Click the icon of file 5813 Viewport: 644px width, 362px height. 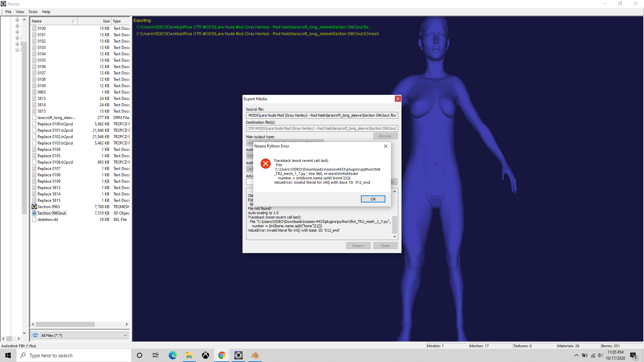point(34,99)
